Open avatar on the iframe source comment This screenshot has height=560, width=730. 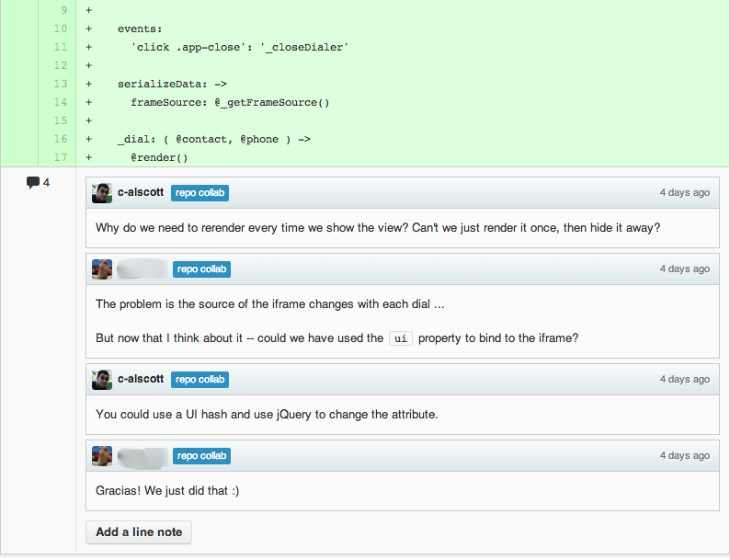102,269
